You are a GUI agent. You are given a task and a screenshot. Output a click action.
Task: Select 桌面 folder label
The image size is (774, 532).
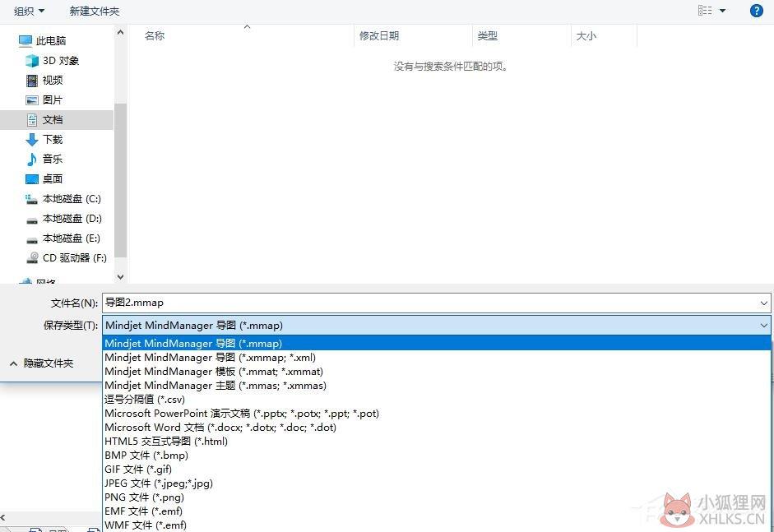click(53, 179)
